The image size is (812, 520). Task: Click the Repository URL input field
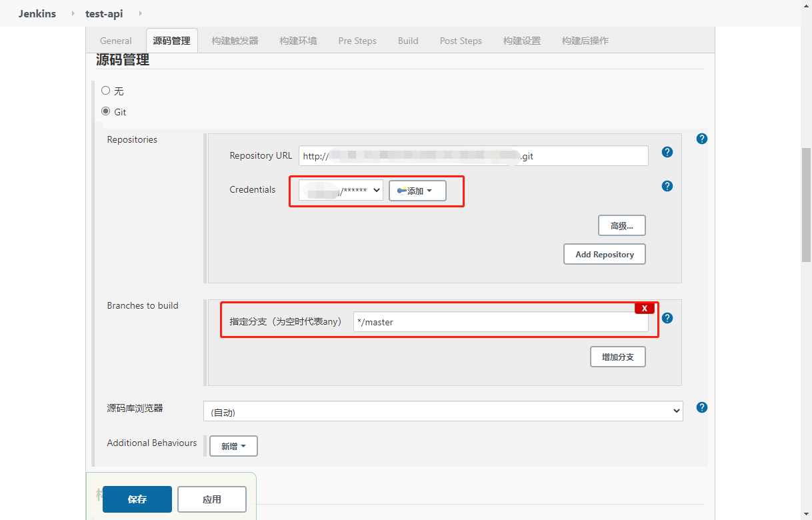(x=473, y=156)
